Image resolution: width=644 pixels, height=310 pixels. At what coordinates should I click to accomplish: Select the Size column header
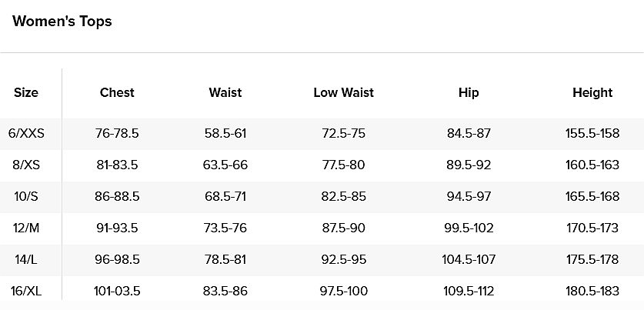pyautogui.click(x=26, y=93)
